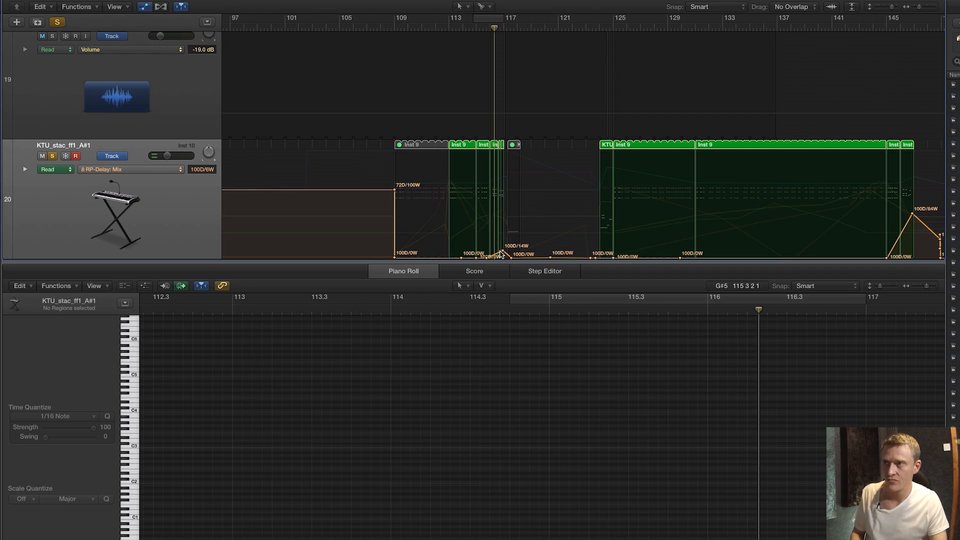This screenshot has height=540, width=960.
Task: Open piano roll region header dropdown button
Action: coord(125,303)
